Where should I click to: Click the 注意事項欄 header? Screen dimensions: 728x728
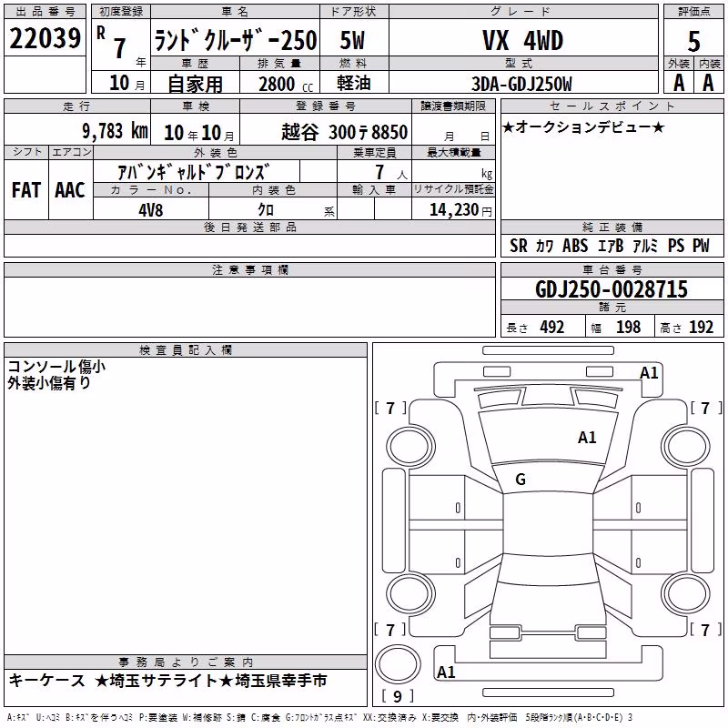[x=249, y=269]
